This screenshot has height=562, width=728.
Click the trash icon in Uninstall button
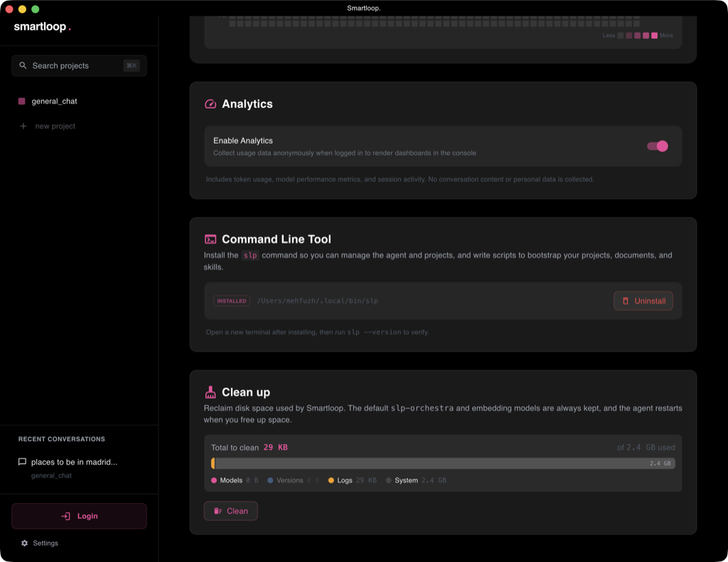[626, 301]
